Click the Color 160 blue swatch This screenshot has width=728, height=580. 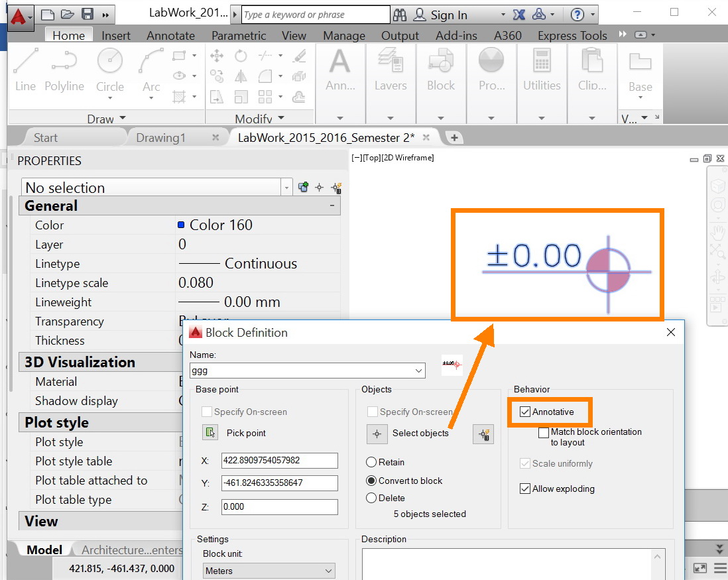[181, 225]
